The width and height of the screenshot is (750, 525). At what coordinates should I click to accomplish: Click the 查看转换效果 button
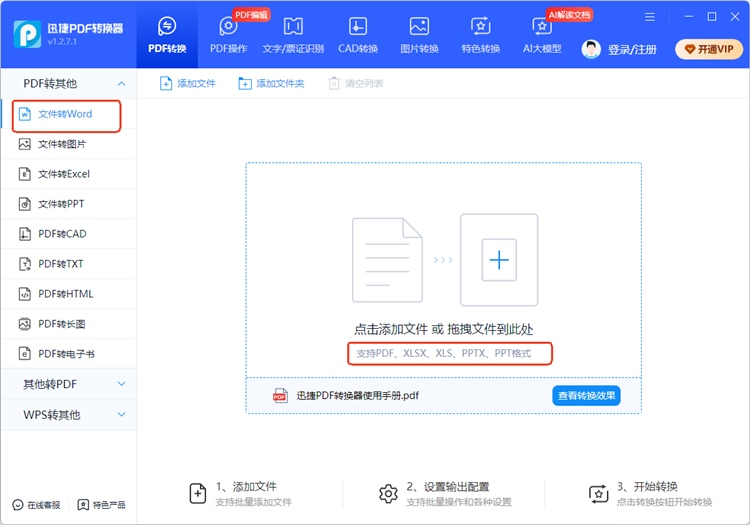click(x=586, y=396)
